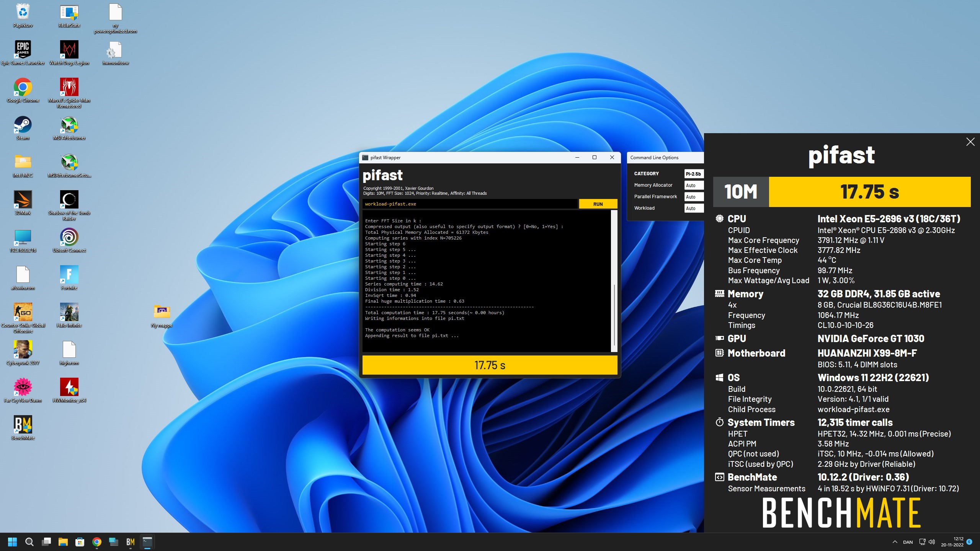Open Watch Dogs Legion shortcut
The image size is (980, 551).
pyautogui.click(x=69, y=53)
